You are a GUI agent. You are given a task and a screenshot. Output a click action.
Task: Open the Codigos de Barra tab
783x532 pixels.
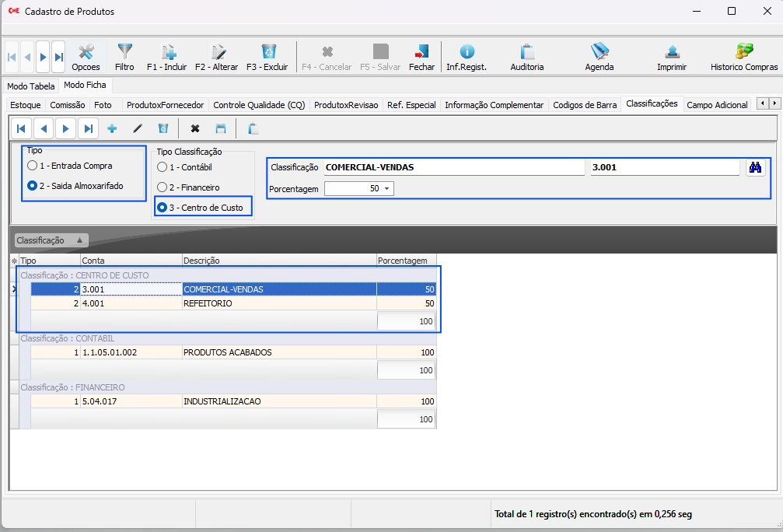(x=585, y=105)
